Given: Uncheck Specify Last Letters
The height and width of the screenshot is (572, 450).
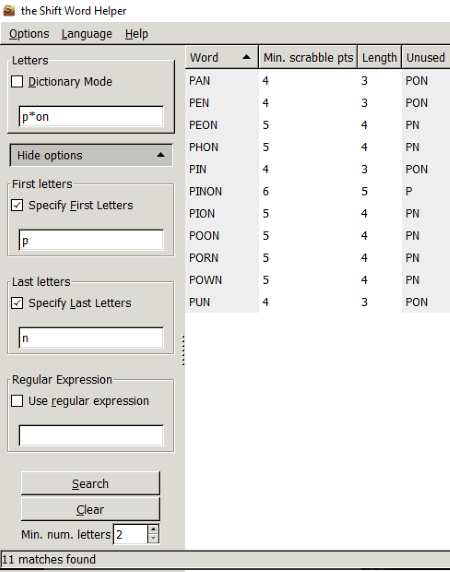Looking at the screenshot, I should coord(17,303).
